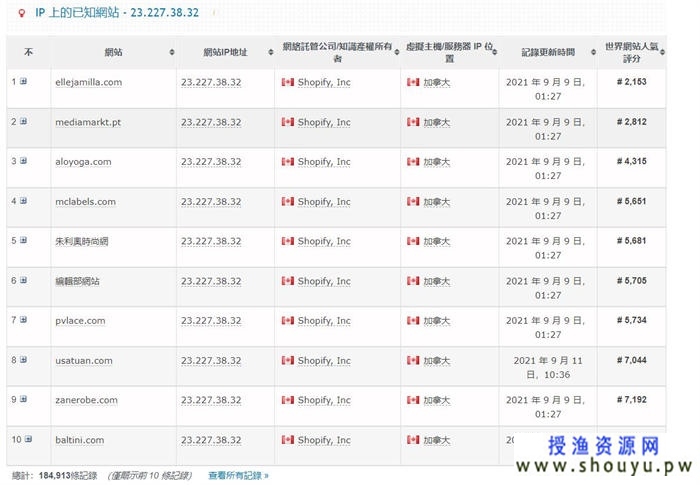Expand row 6 plus icon
Viewport: 700px width, 485px height.
pos(23,280)
